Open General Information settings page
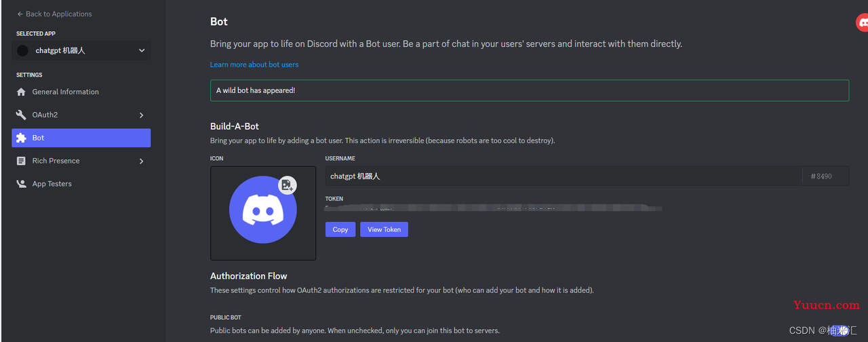 81,92
